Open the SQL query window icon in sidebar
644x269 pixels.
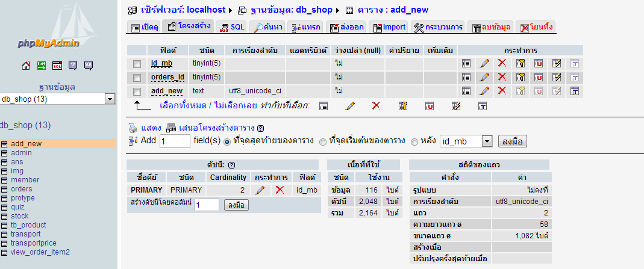click(57, 65)
